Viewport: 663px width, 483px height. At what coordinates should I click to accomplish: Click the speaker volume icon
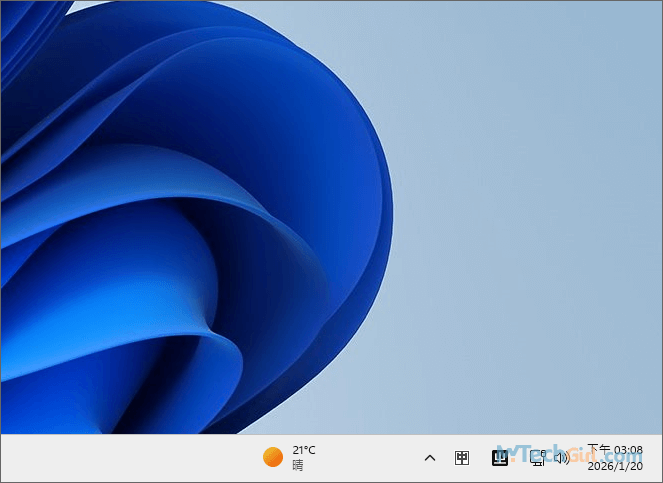click(x=562, y=458)
